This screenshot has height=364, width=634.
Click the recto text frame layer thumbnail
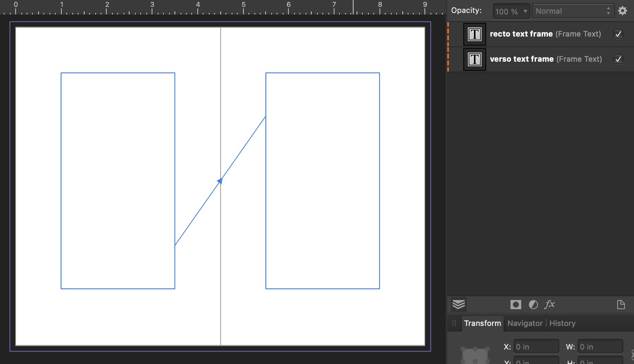(474, 34)
